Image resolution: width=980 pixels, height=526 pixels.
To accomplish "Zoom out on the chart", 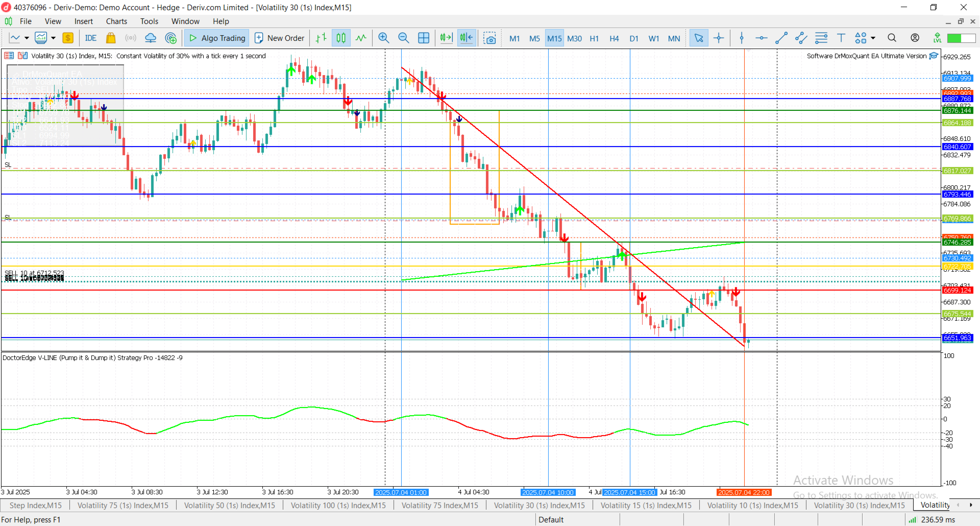I will pos(404,38).
